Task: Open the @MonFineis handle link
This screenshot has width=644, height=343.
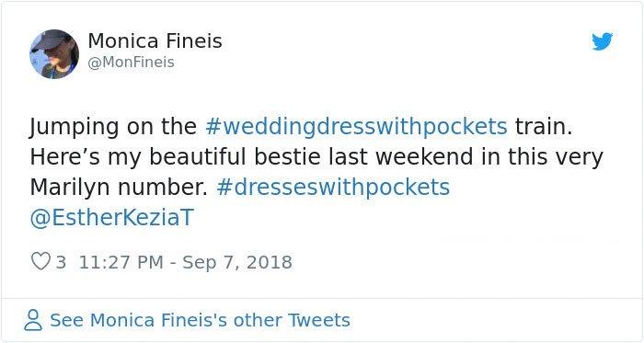Action: [x=131, y=63]
